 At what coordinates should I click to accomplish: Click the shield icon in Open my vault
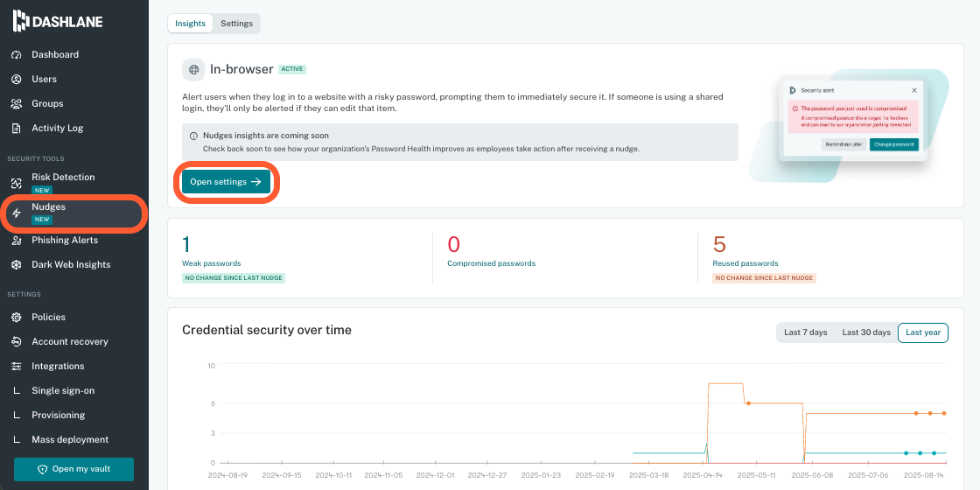(x=43, y=469)
